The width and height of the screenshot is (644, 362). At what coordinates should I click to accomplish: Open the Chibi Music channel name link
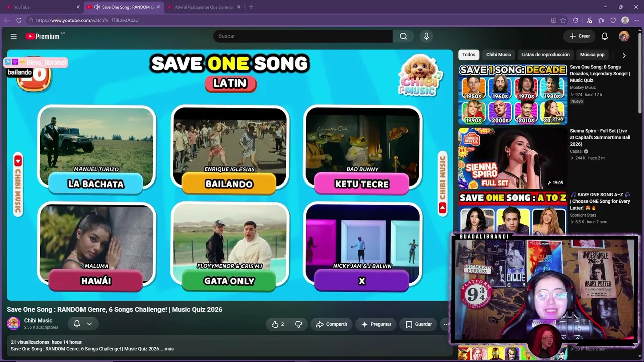(x=38, y=321)
